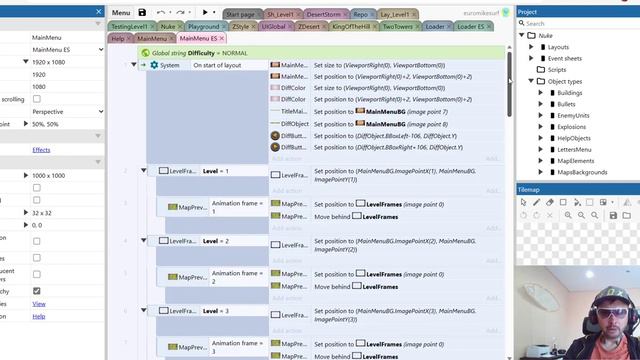Click Add action under On start of layout
The width and height of the screenshot is (640, 360).
pos(287,159)
